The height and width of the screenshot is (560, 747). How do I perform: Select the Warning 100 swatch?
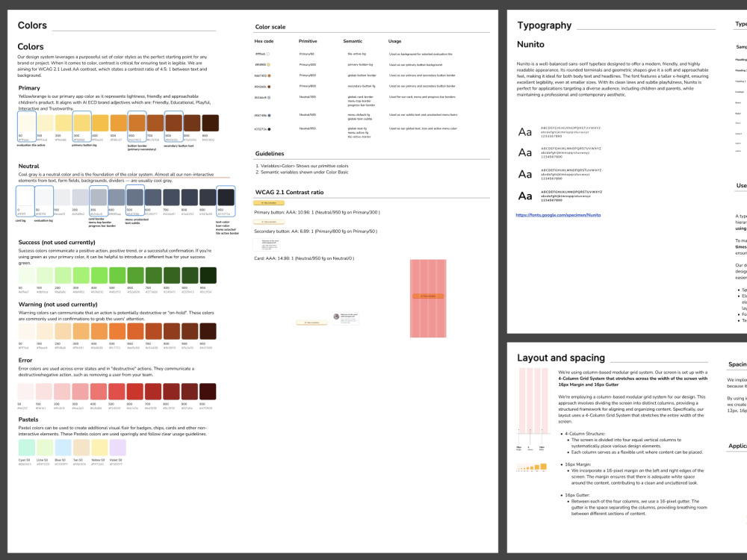[x=45, y=332]
